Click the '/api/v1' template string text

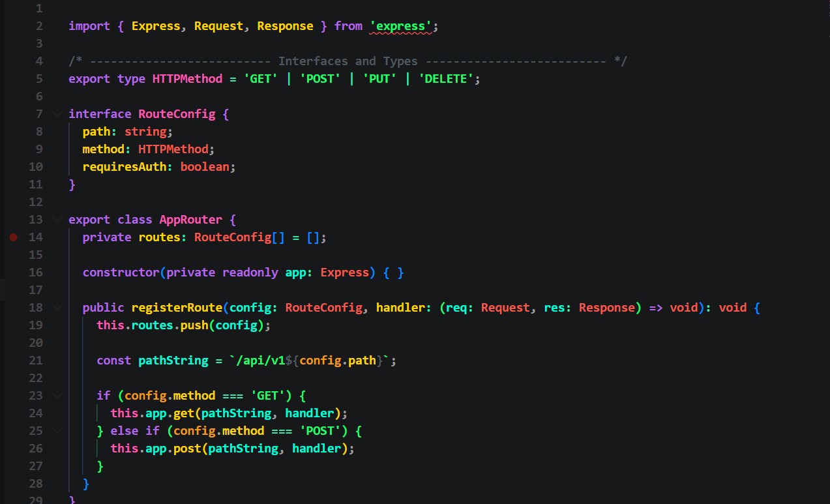(x=261, y=361)
